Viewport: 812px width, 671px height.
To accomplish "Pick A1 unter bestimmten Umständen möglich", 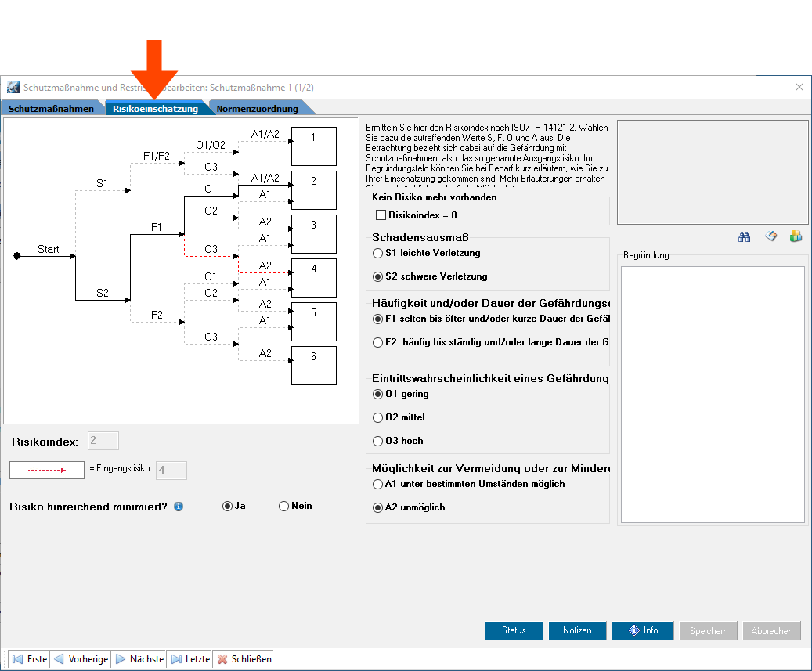I will pos(378,484).
